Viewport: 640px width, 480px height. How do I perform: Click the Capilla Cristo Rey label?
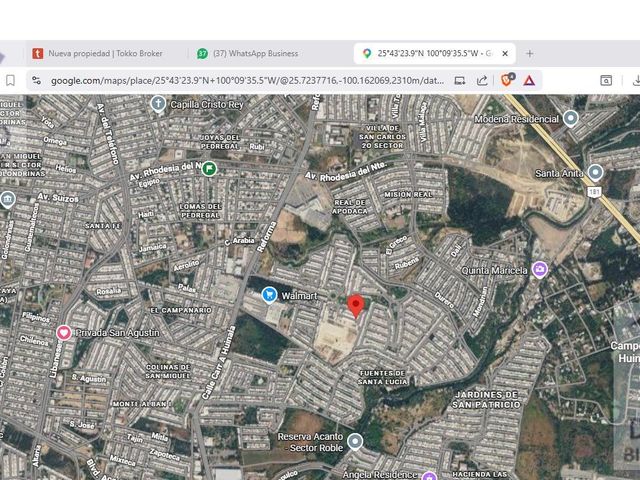tap(207, 104)
